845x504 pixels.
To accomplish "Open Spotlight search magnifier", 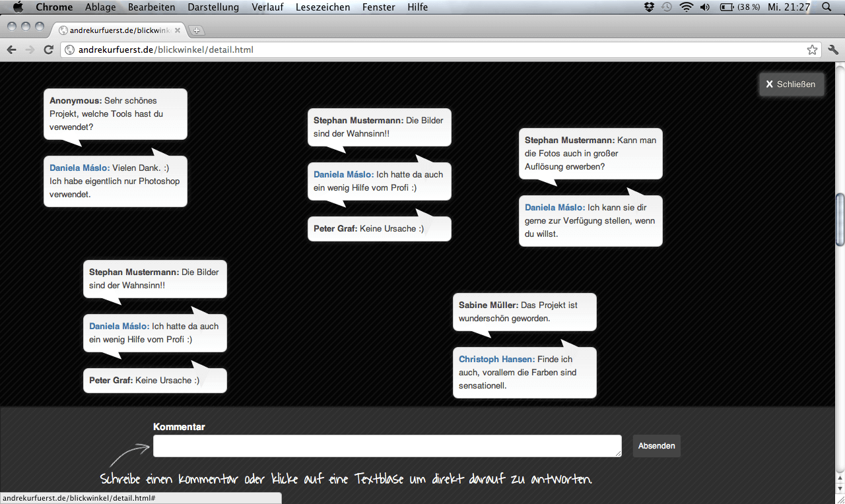I will point(827,7).
